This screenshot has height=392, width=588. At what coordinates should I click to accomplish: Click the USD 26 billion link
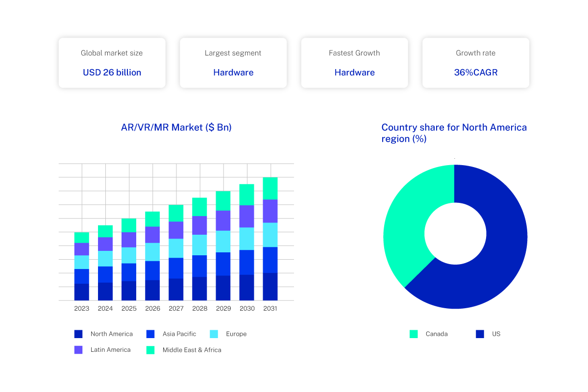(112, 72)
